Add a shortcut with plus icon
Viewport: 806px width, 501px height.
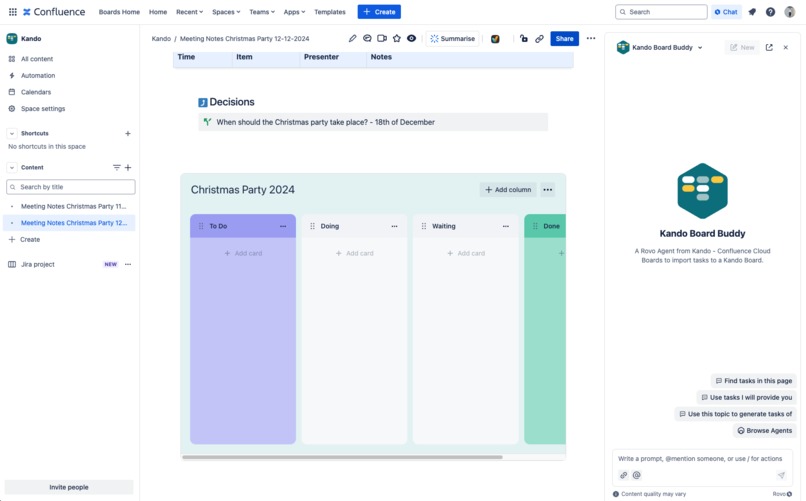(x=128, y=133)
